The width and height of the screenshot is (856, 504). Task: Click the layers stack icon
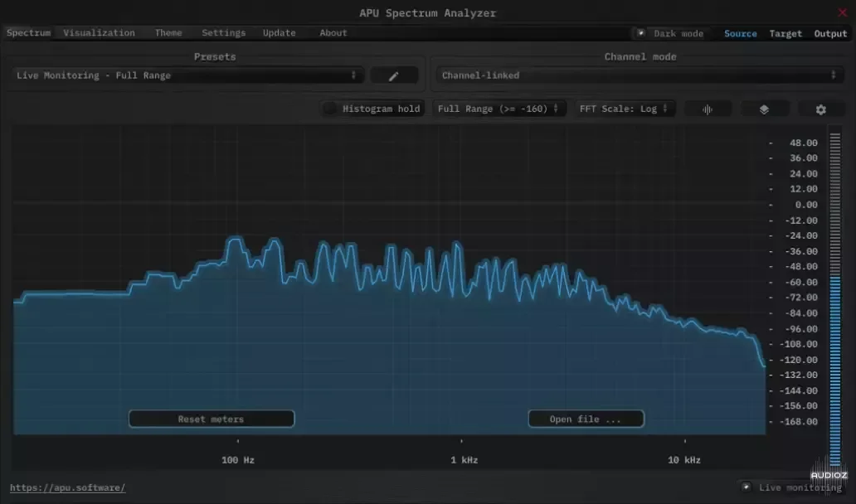coord(764,109)
